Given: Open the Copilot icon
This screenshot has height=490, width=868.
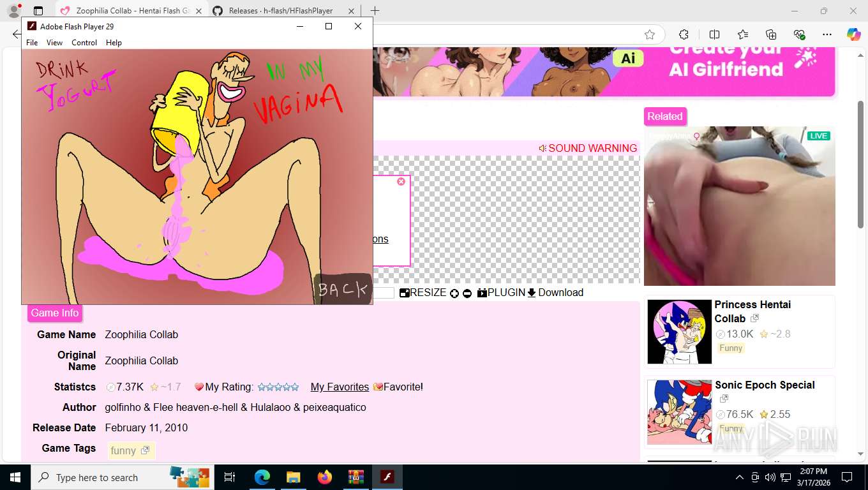Looking at the screenshot, I should pyautogui.click(x=854, y=34).
